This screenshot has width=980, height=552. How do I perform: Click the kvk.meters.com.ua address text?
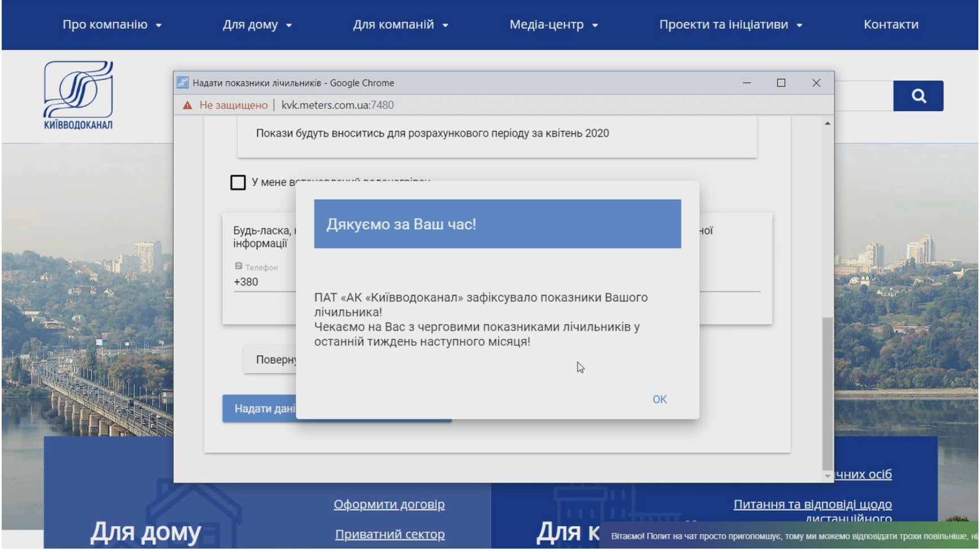[x=338, y=105]
